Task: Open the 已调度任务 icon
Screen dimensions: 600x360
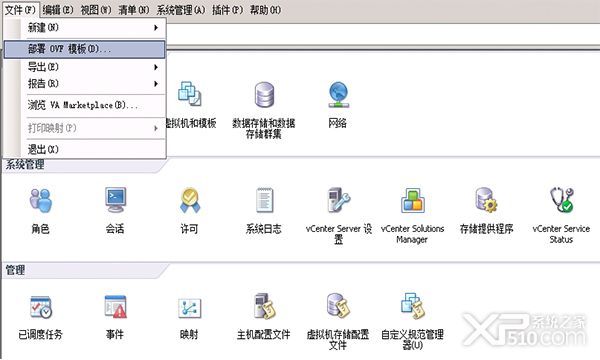Action: pyautogui.click(x=41, y=306)
